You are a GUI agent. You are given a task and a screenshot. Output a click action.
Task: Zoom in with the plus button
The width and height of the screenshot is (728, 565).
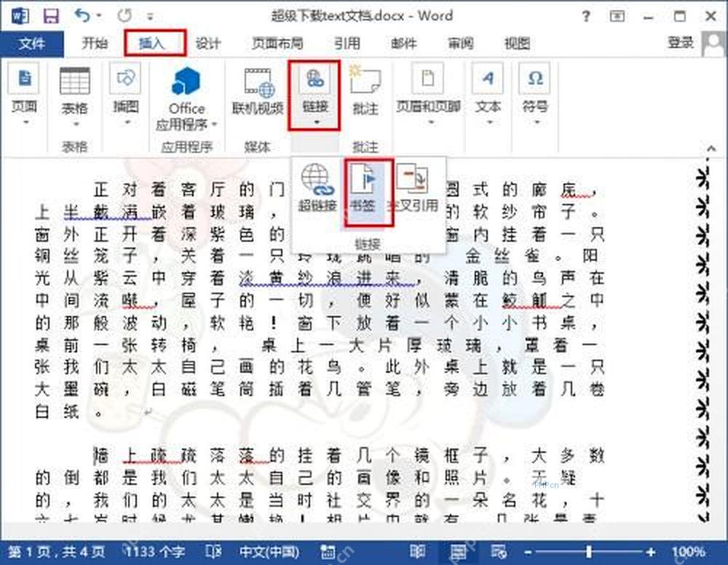(x=651, y=552)
